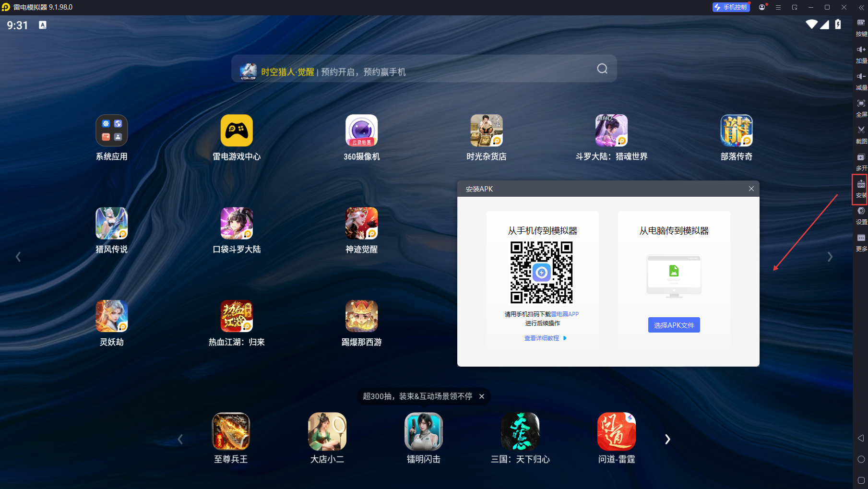
Task: Click the 时空猎人·觉醒 search bar
Action: click(424, 69)
